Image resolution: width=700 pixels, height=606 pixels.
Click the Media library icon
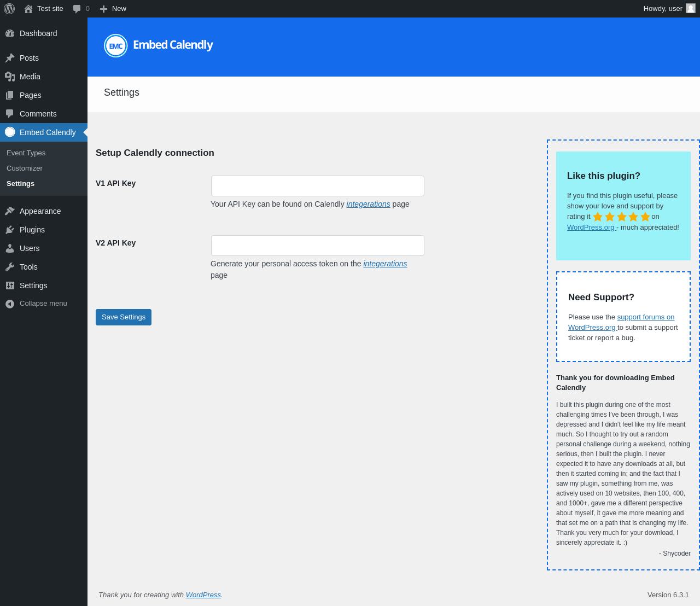coord(10,77)
